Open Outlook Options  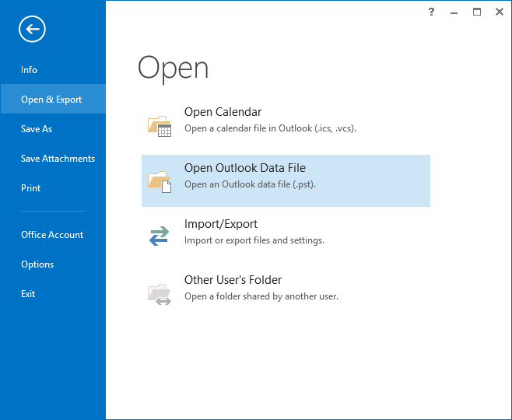[37, 264]
